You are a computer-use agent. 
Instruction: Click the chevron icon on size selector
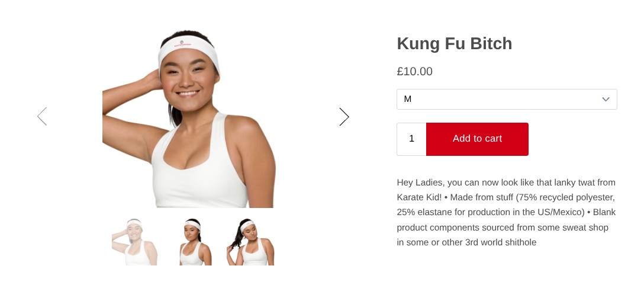[x=606, y=100]
